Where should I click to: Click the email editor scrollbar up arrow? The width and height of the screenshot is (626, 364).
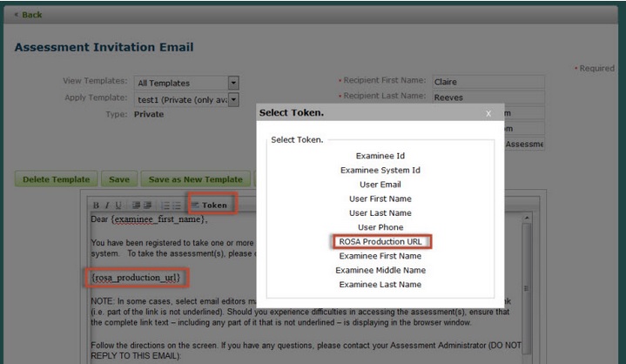[x=527, y=218]
